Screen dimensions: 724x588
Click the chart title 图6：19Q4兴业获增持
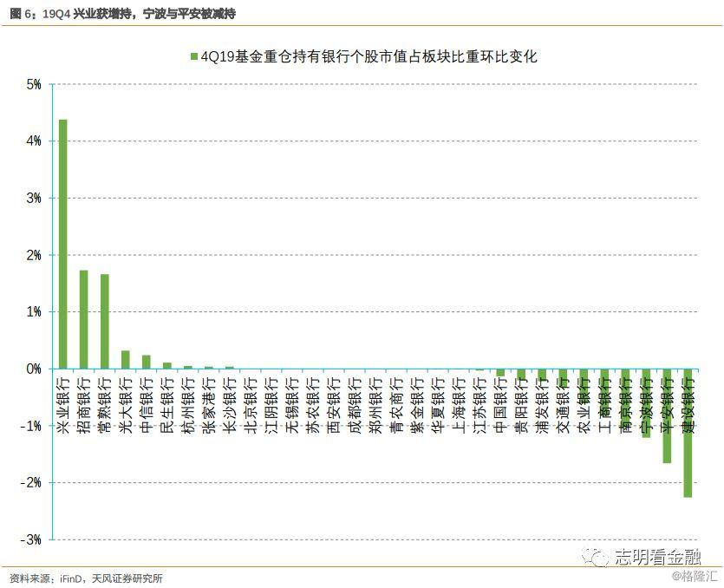tap(121, 15)
